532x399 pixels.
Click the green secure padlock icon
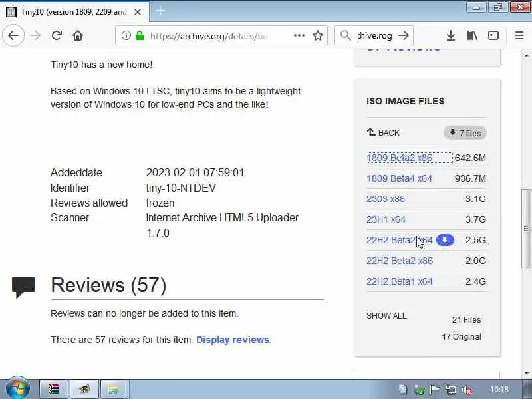[140, 35]
